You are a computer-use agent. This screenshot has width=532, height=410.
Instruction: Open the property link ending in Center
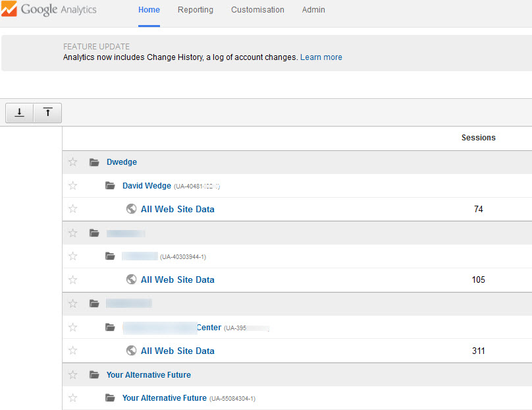[x=172, y=328]
